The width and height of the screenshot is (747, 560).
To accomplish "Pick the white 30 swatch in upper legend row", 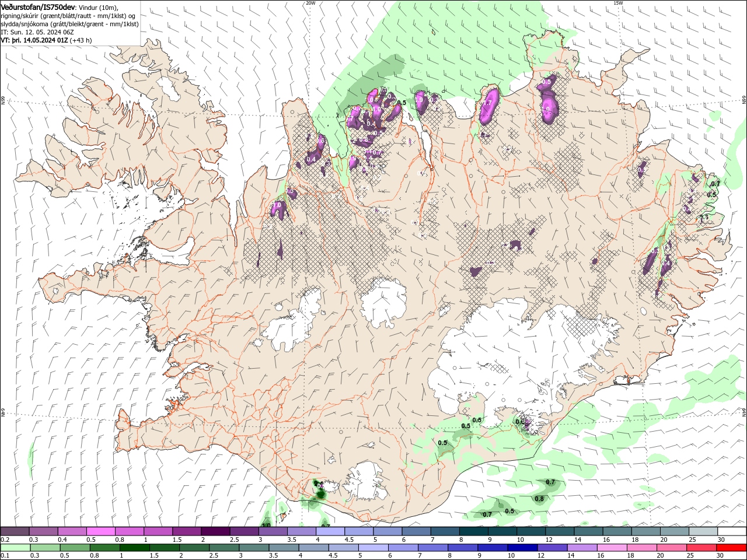I will 732,531.
